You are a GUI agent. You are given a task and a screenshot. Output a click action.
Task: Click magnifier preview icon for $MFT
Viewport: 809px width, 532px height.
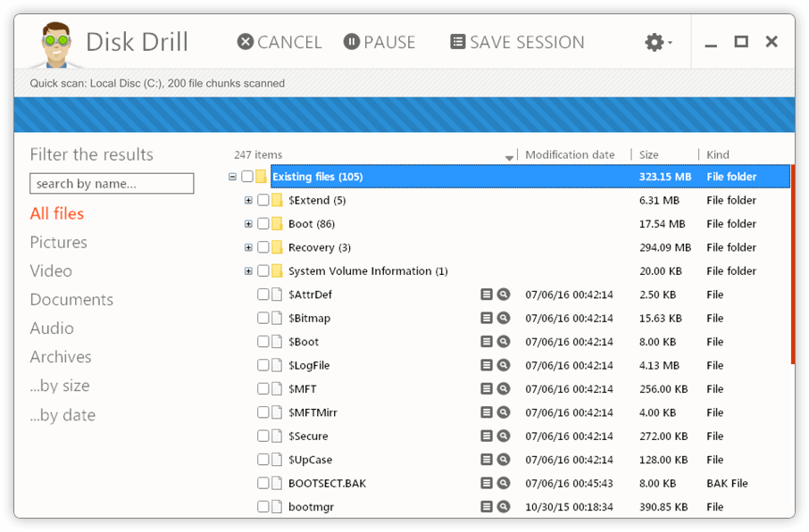click(x=504, y=389)
